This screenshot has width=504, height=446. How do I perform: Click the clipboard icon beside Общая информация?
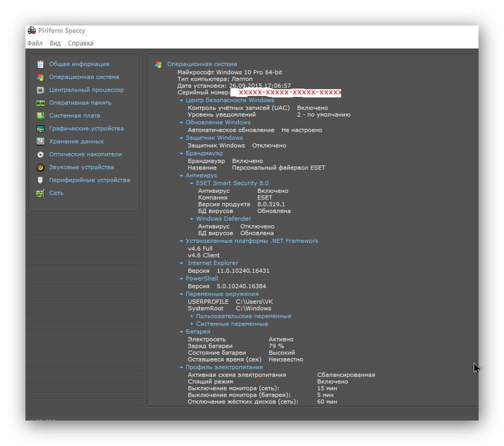pos(40,64)
